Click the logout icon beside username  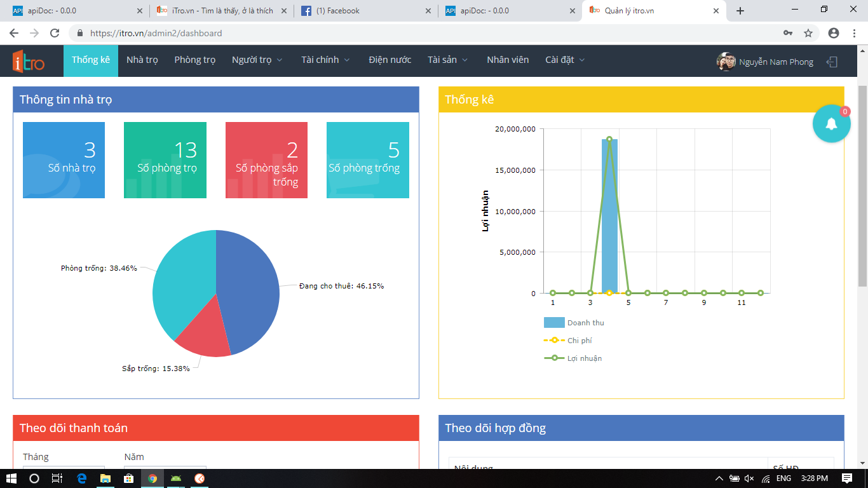832,62
